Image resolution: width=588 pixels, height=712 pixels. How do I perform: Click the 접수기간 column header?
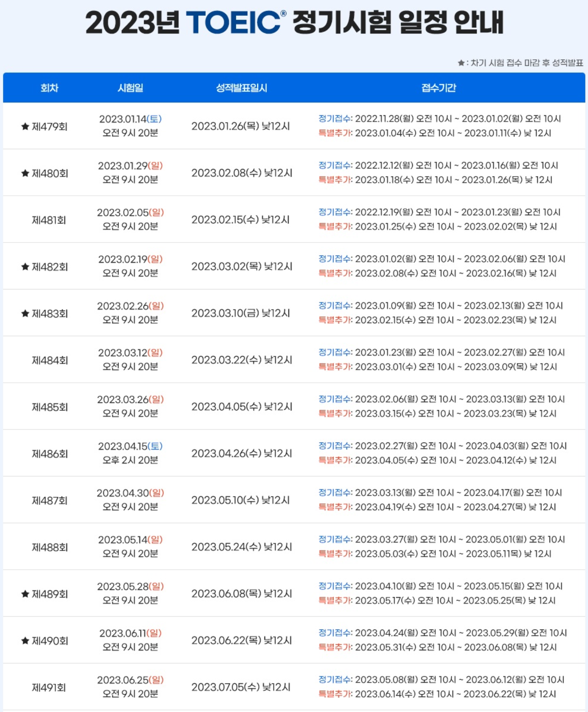click(439, 88)
